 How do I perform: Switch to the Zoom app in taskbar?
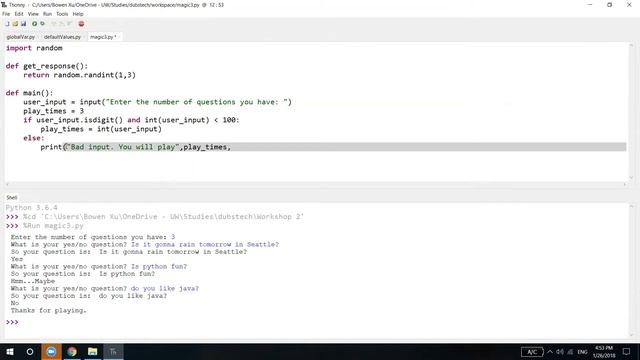51,351
